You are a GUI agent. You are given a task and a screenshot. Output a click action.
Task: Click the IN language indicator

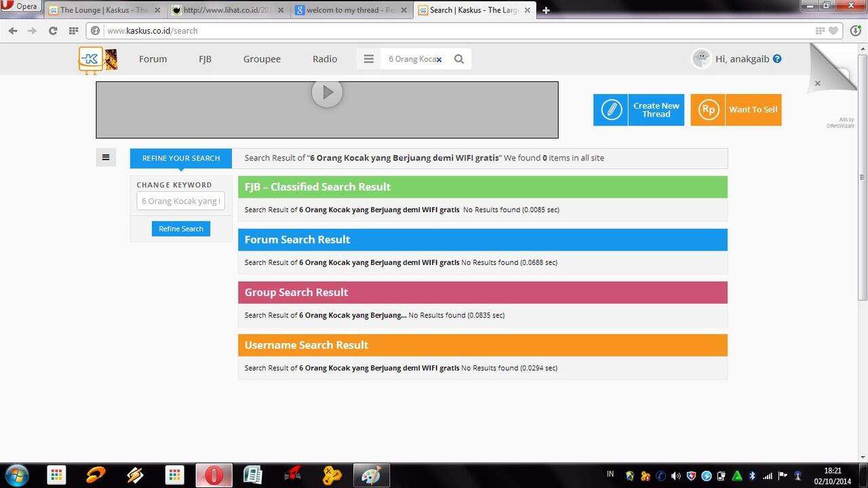coord(610,474)
